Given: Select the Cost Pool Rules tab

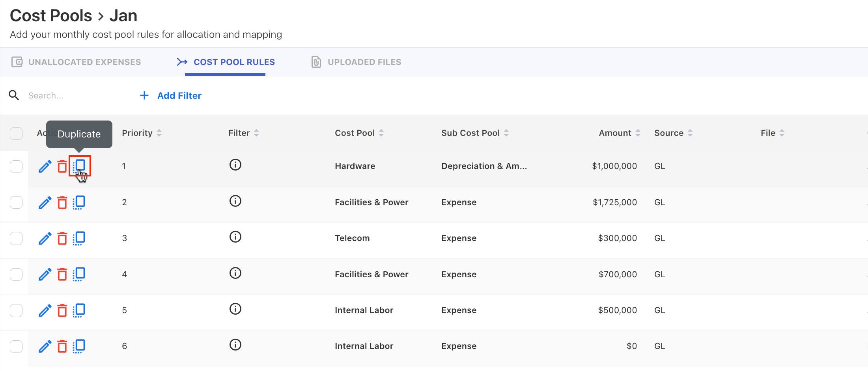Looking at the screenshot, I should point(226,62).
